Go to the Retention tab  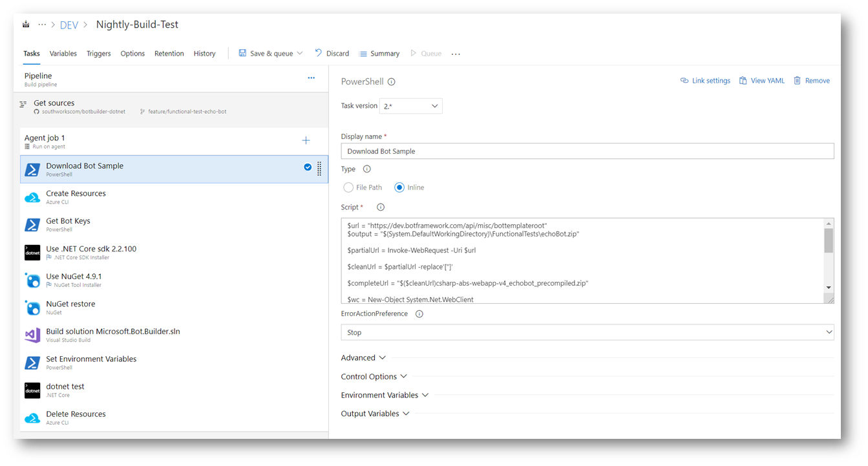pyautogui.click(x=169, y=54)
